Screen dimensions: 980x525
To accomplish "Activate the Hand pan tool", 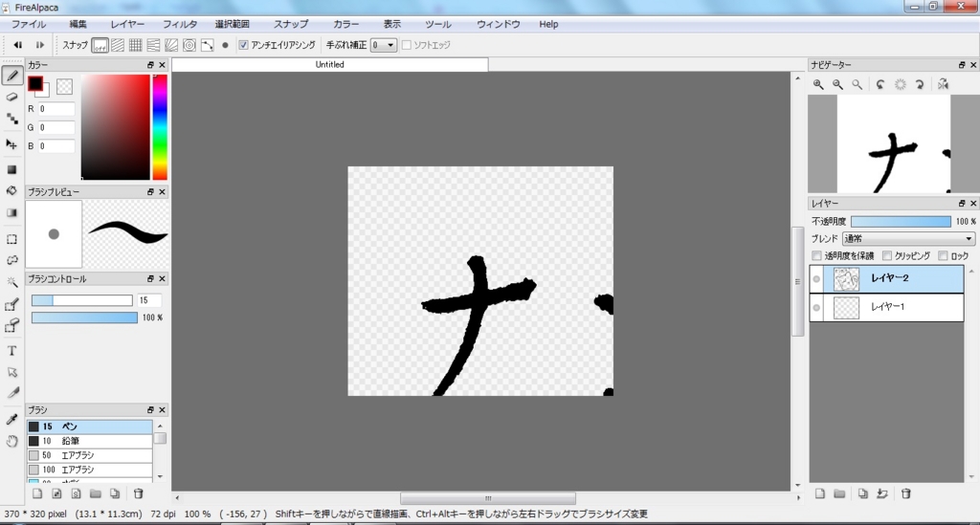I will [x=11, y=442].
